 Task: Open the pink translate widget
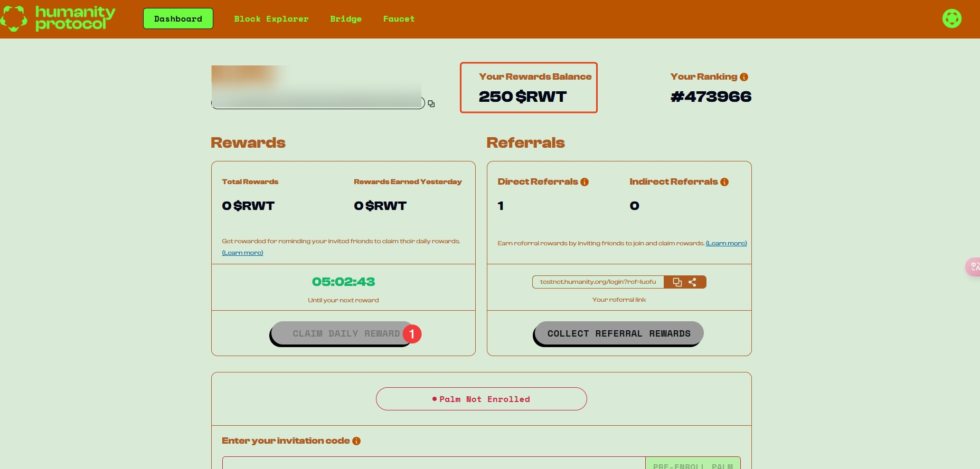(x=974, y=267)
